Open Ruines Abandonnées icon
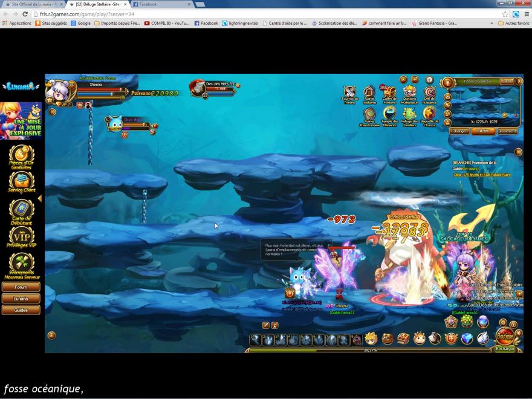 point(369,114)
